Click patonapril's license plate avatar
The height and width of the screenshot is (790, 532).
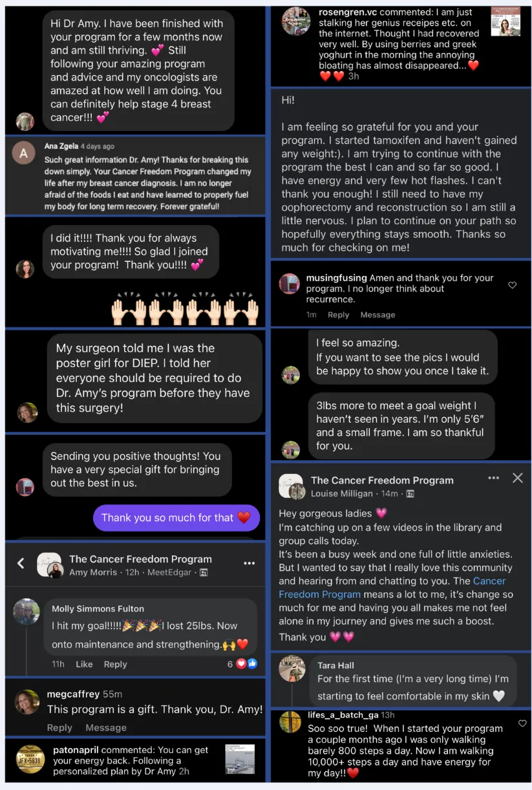click(30, 759)
